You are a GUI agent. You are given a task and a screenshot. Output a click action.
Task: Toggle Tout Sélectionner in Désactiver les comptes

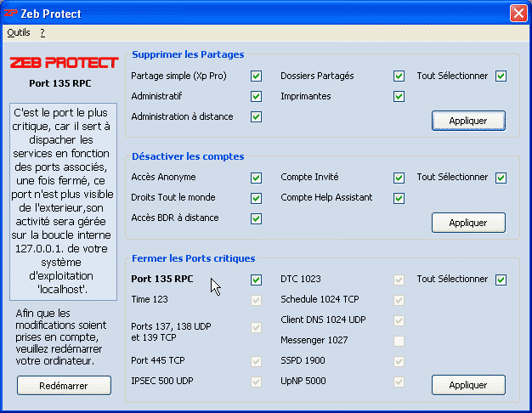(501, 178)
